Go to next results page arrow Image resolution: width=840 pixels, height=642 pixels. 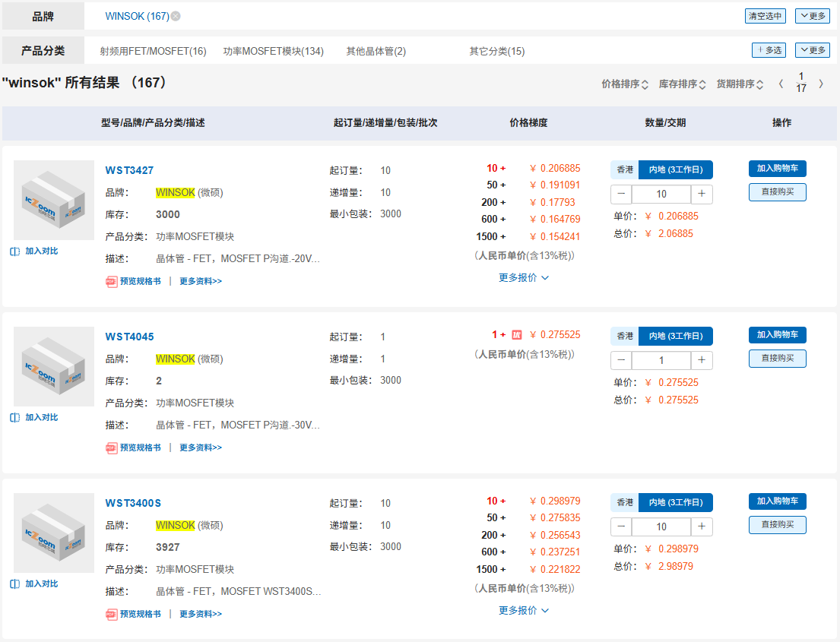tap(821, 84)
